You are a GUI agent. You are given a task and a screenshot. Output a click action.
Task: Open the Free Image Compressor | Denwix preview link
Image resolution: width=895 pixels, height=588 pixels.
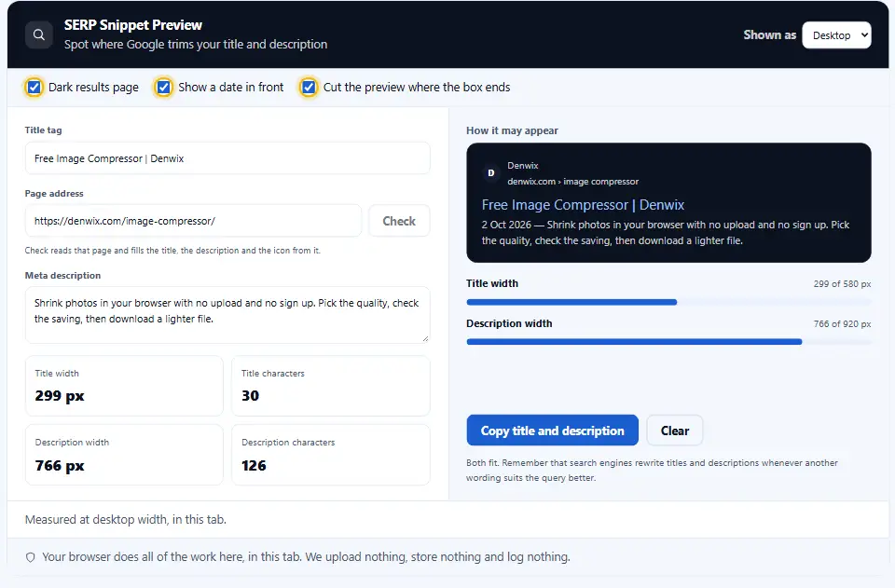pyautogui.click(x=583, y=205)
